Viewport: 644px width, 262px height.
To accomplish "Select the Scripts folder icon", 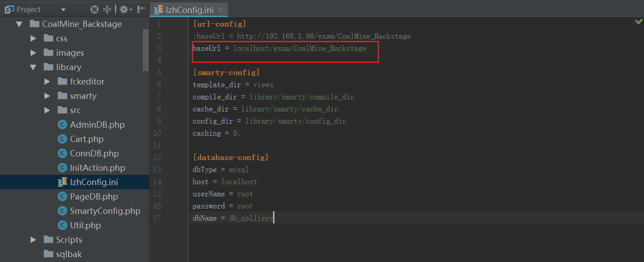I will [49, 240].
